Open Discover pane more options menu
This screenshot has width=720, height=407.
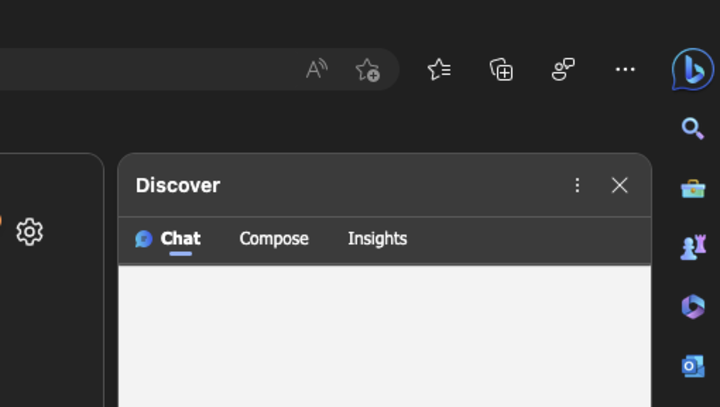[577, 185]
